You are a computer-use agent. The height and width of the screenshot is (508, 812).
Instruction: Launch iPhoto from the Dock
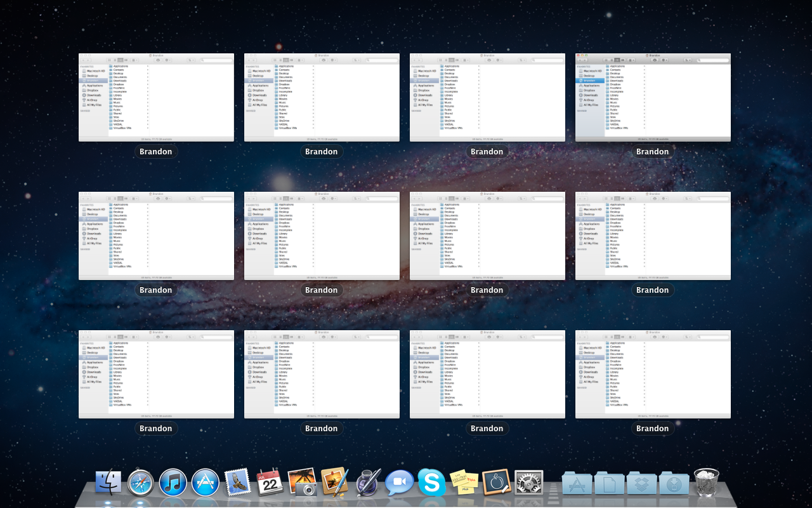coord(302,483)
